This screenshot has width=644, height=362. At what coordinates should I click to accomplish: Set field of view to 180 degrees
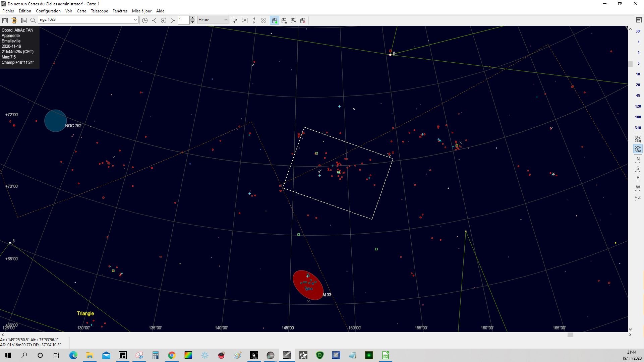[x=638, y=117]
